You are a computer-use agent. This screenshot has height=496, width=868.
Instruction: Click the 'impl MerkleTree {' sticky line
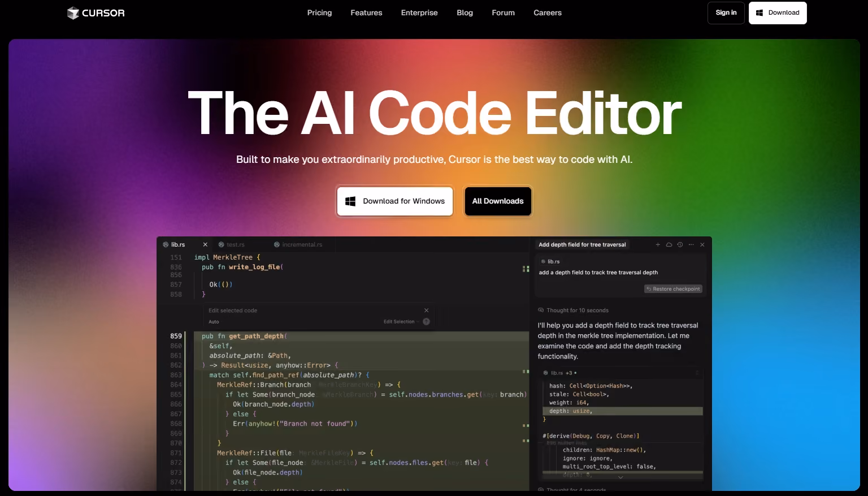pyautogui.click(x=227, y=257)
